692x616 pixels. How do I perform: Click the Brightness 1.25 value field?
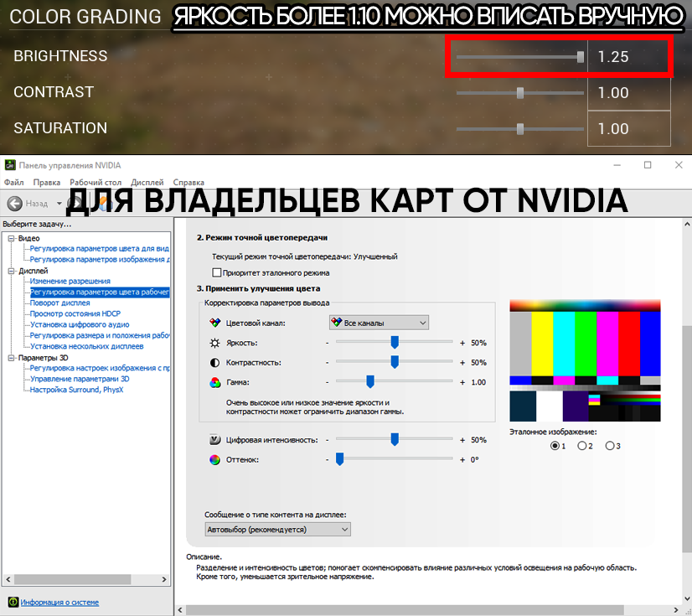click(x=628, y=56)
